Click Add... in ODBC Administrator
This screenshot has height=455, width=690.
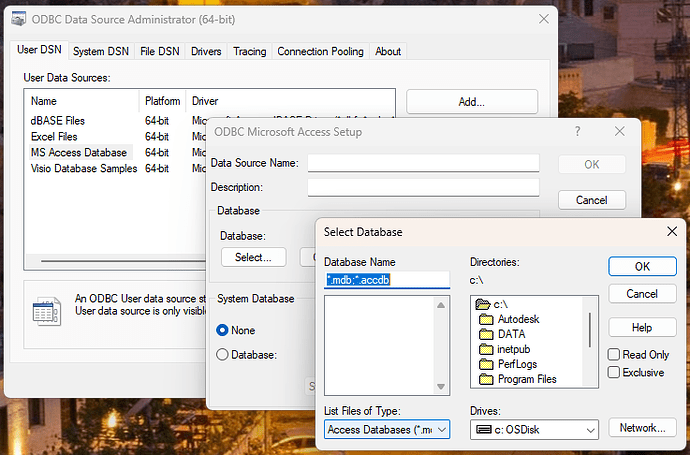coord(472,102)
